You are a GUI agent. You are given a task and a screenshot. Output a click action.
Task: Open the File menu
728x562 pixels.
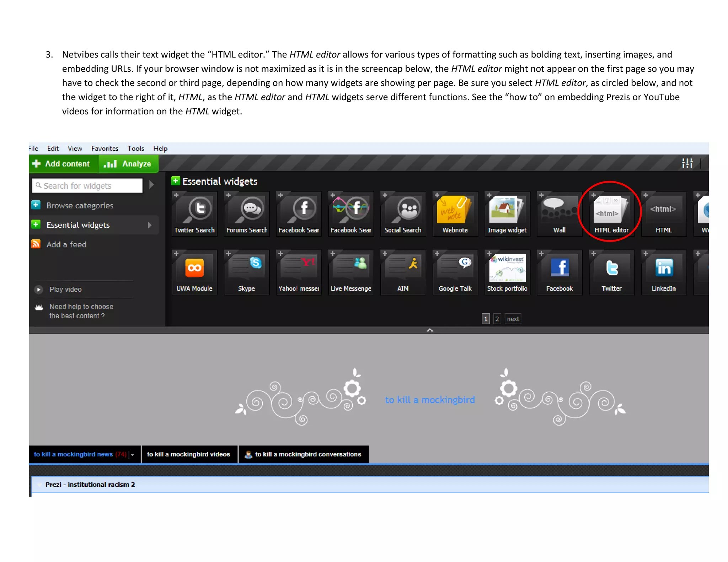[33, 148]
